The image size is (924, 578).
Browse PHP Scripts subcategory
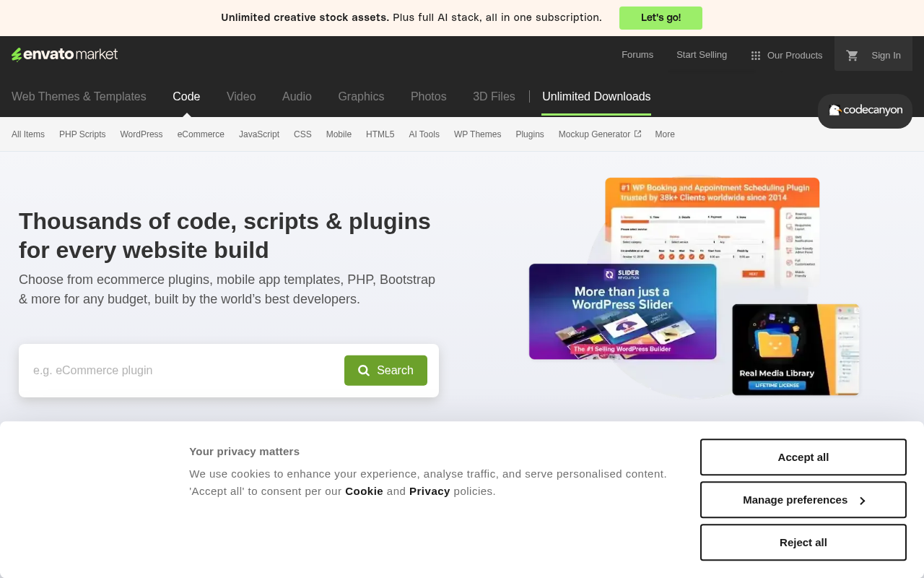pos(82,134)
